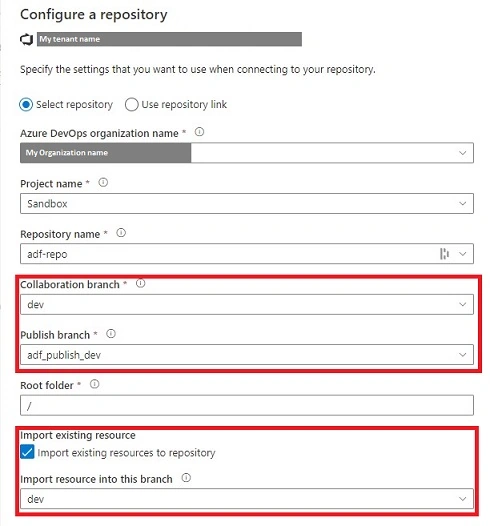Click the branch icon inside Repository name field
The image size is (490, 526).
444,254
